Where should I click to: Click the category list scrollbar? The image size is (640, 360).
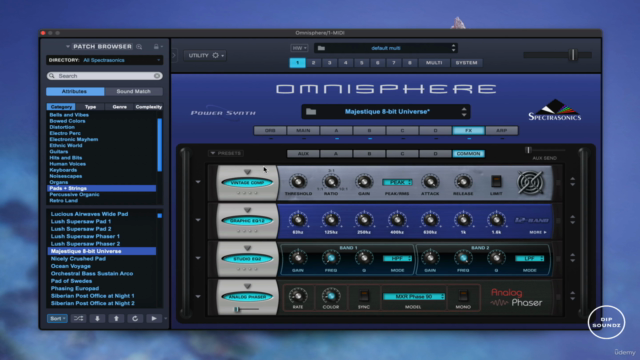pos(160,145)
